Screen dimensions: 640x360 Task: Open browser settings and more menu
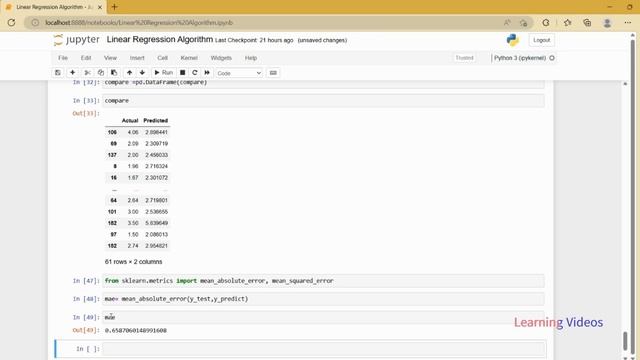(x=628, y=23)
